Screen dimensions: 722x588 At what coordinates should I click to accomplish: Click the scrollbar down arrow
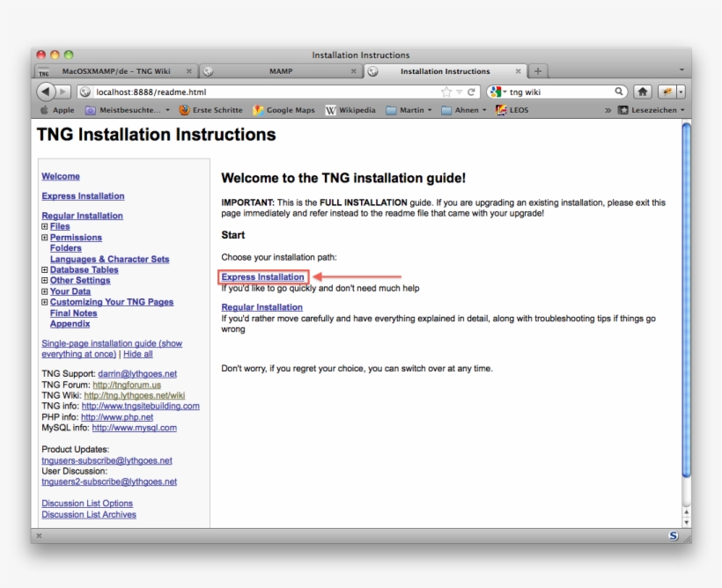click(x=686, y=523)
